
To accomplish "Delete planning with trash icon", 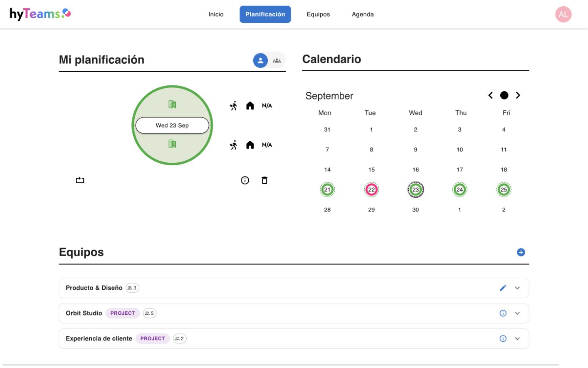I will pos(264,180).
